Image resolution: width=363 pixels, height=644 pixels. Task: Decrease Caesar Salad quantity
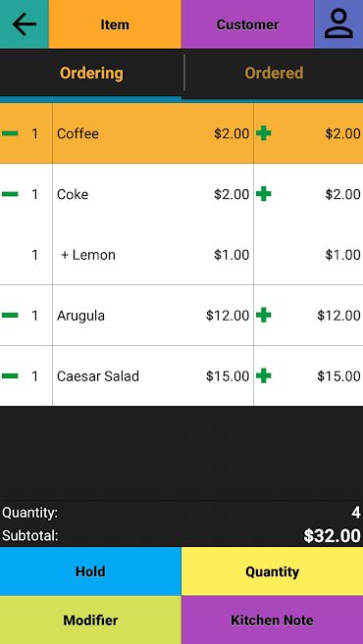[x=10, y=375]
